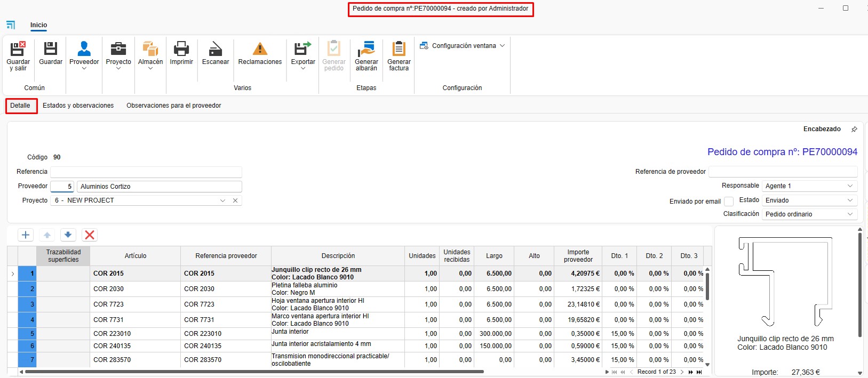Click the Hoja ventana apertura interior description
This screenshot has width=868, height=378.
click(338, 304)
